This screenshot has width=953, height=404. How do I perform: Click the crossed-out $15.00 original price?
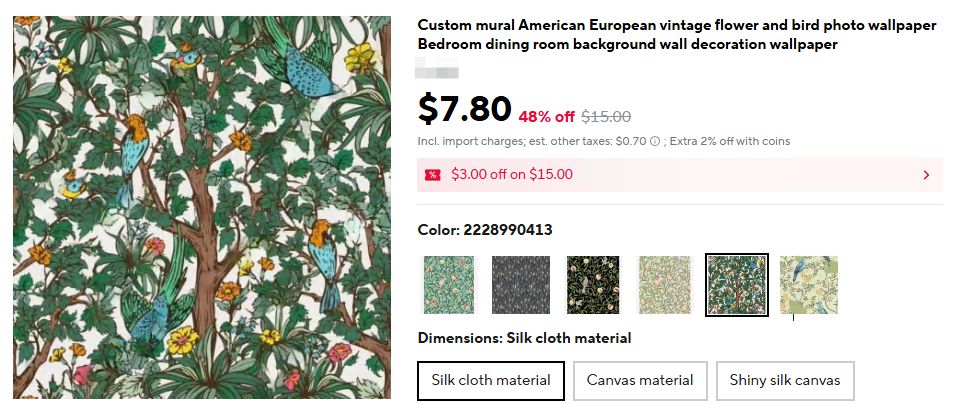606,116
